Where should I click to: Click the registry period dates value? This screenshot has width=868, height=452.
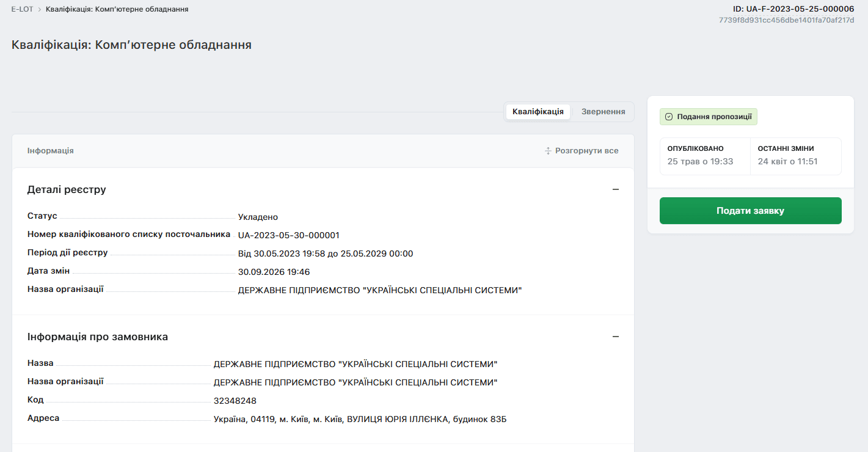[x=326, y=253]
